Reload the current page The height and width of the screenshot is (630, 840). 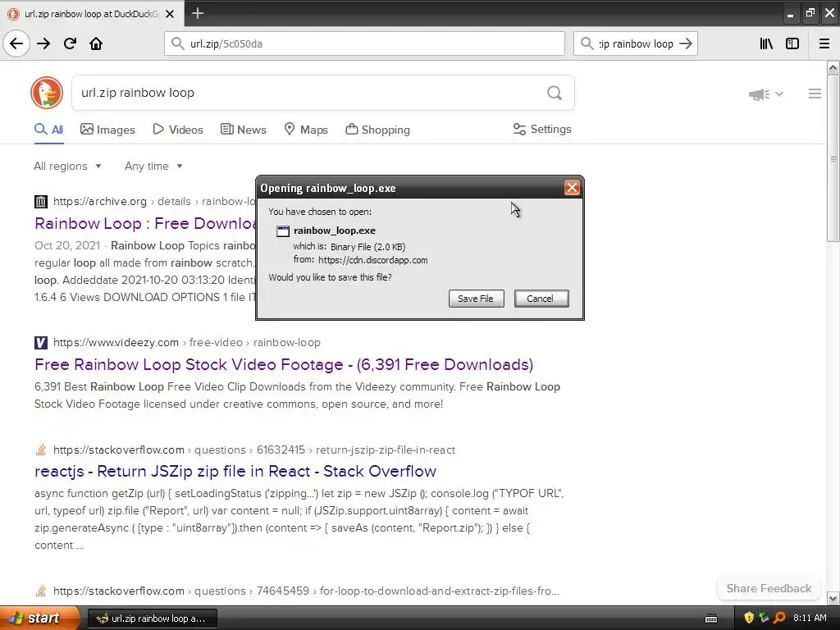coord(71,43)
